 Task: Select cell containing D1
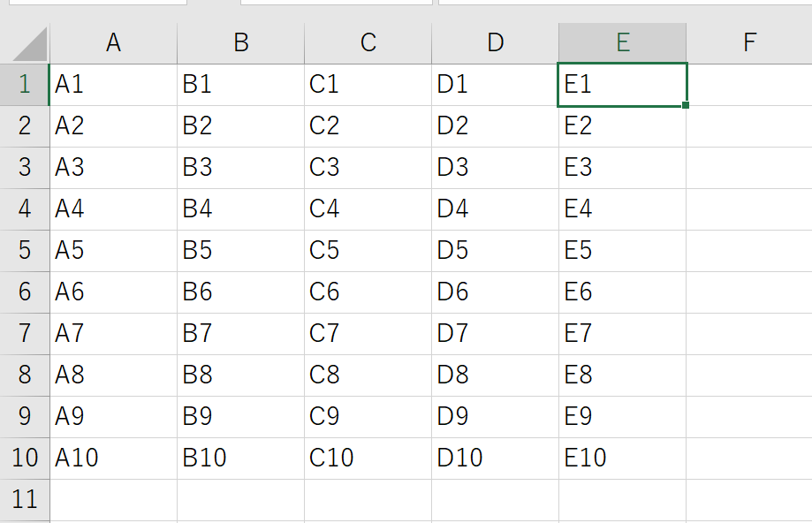tap(495, 85)
